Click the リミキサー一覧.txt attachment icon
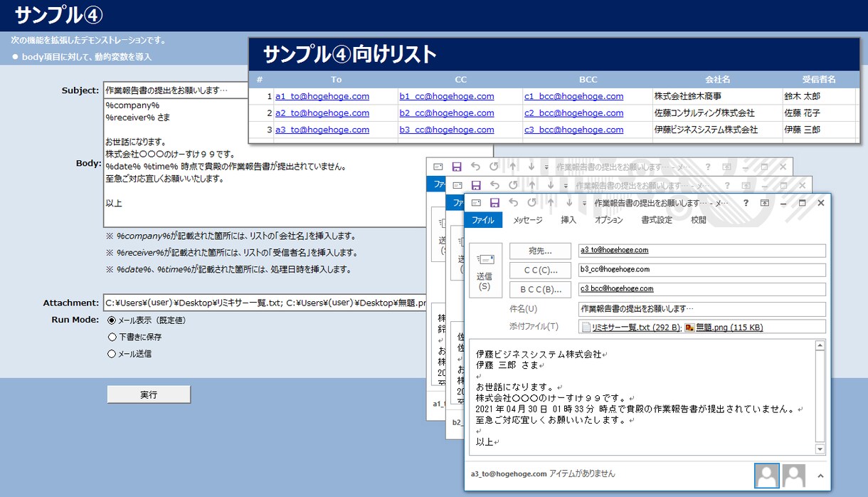The height and width of the screenshot is (497, 868). pyautogui.click(x=586, y=328)
